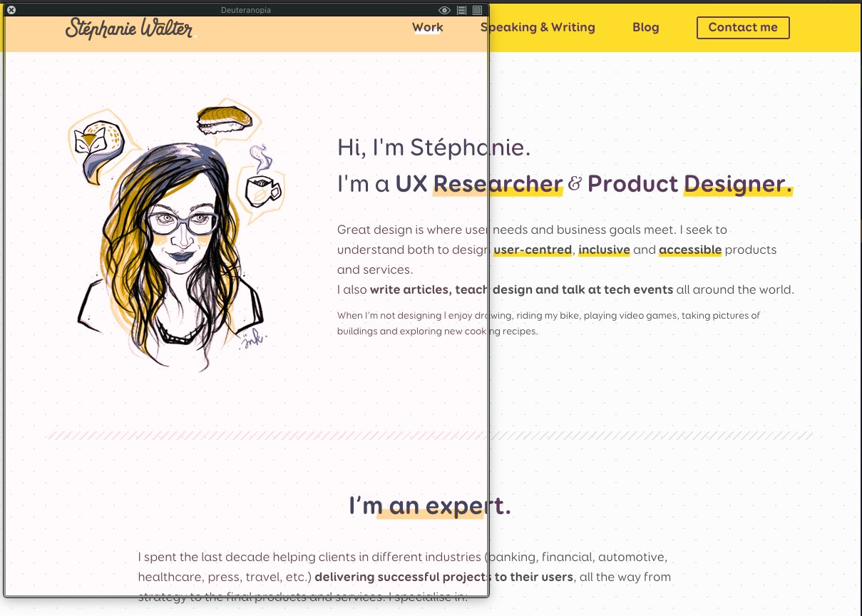This screenshot has width=862, height=616.
Task: Click the square icon in Deuteranopia title bar
Action: coord(478,10)
